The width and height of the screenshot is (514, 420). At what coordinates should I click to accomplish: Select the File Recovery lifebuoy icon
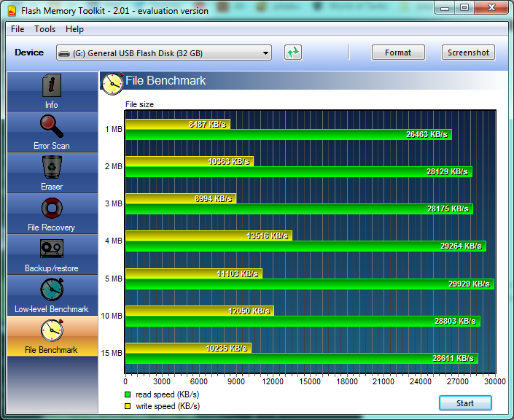[51, 209]
